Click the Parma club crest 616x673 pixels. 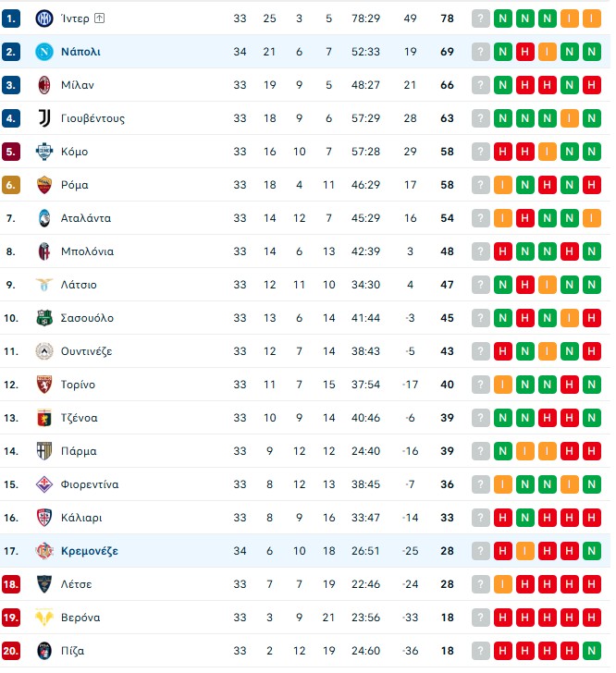44,451
